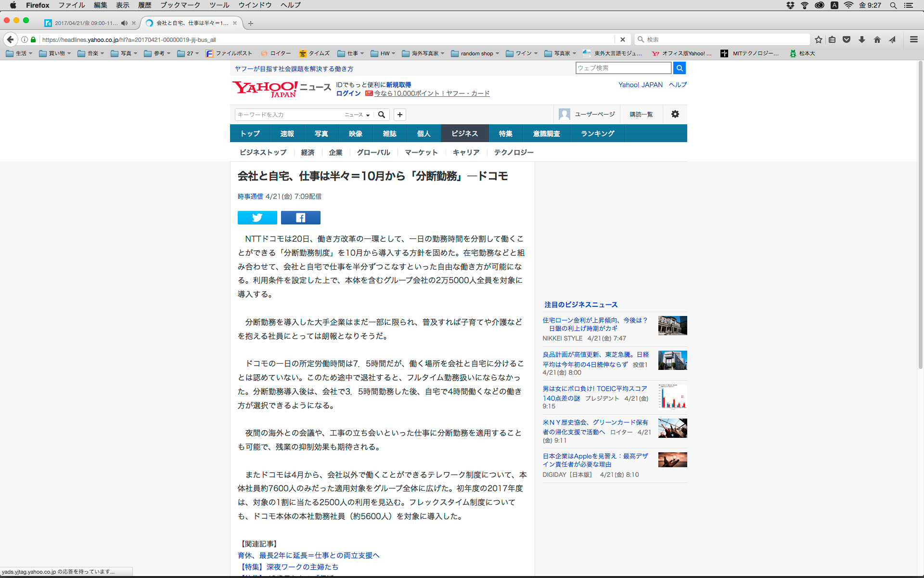This screenshot has width=924, height=578.
Task: Open related article about 育休 extension
Action: pos(308,555)
